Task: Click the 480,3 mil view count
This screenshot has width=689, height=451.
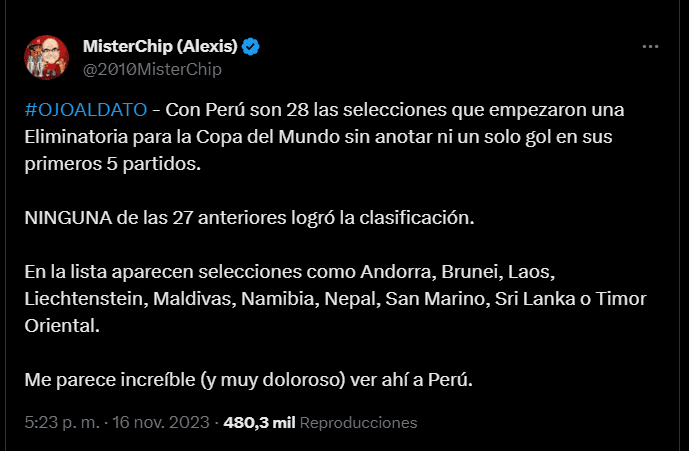Action: point(260,423)
